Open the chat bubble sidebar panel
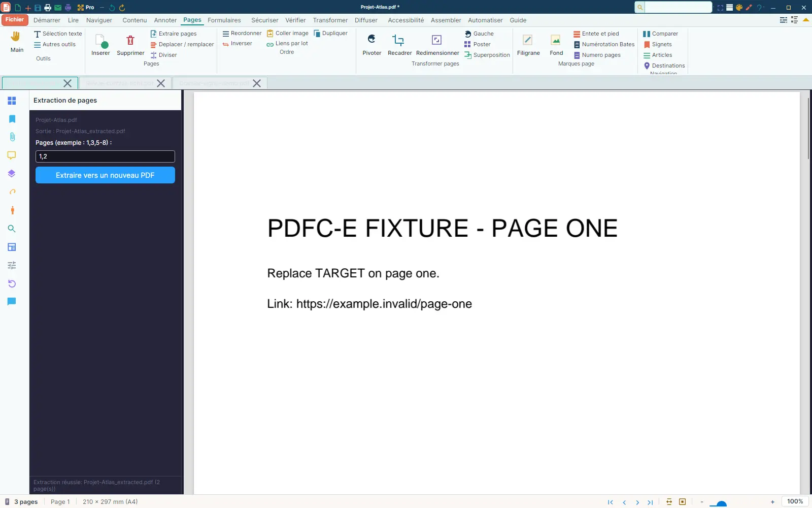The height and width of the screenshot is (508, 812). [x=12, y=302]
